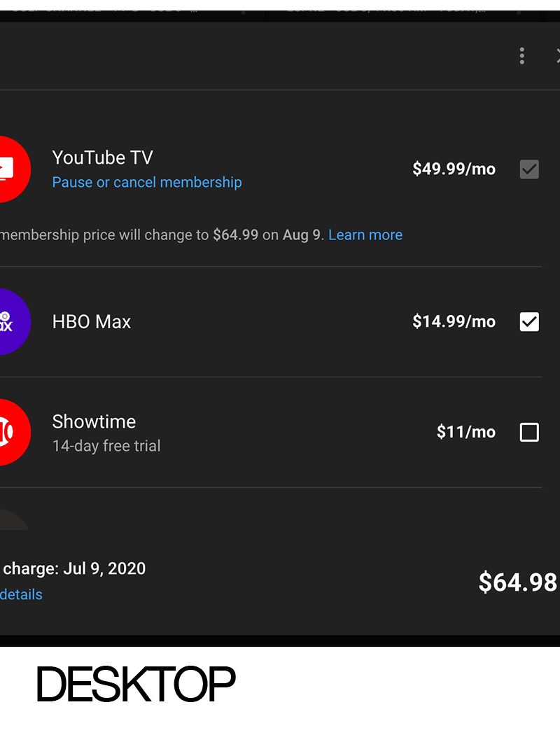The height and width of the screenshot is (735, 560).
Task: Click the $11/mo Showtime price
Action: [x=465, y=432]
